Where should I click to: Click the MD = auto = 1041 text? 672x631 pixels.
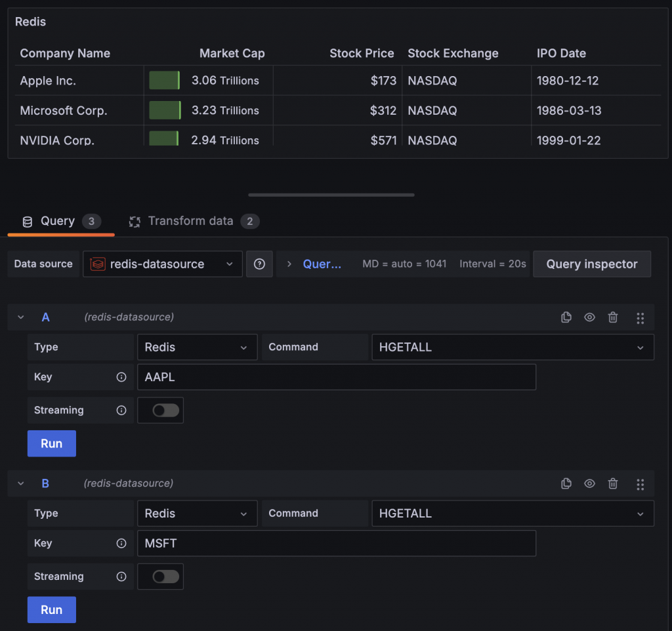click(404, 264)
